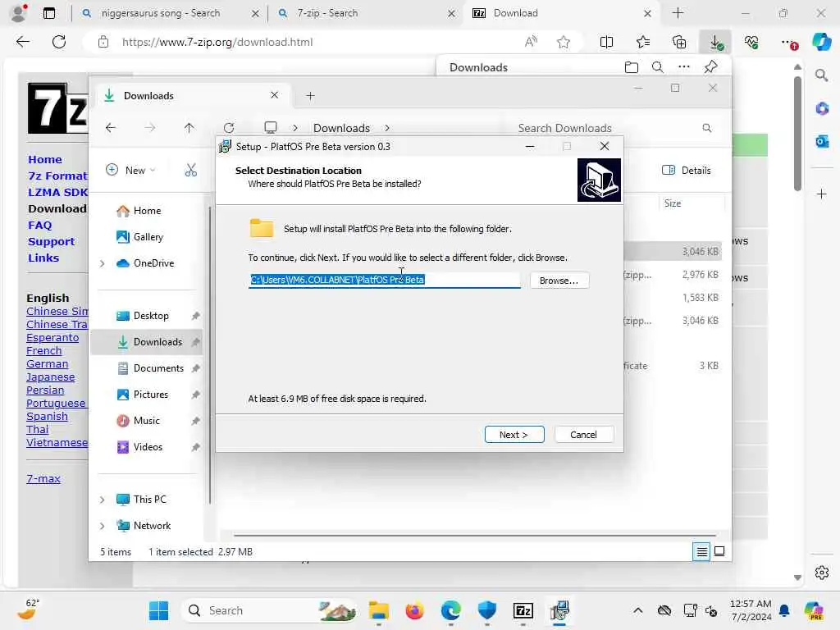Open Edge settings and more menu

(x=788, y=42)
